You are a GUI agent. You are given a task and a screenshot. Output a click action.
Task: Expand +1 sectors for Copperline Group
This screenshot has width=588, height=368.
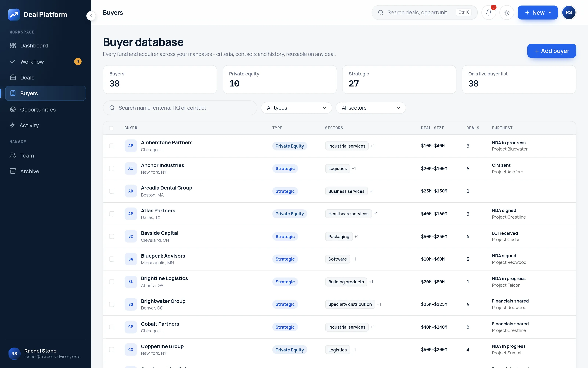(x=354, y=350)
